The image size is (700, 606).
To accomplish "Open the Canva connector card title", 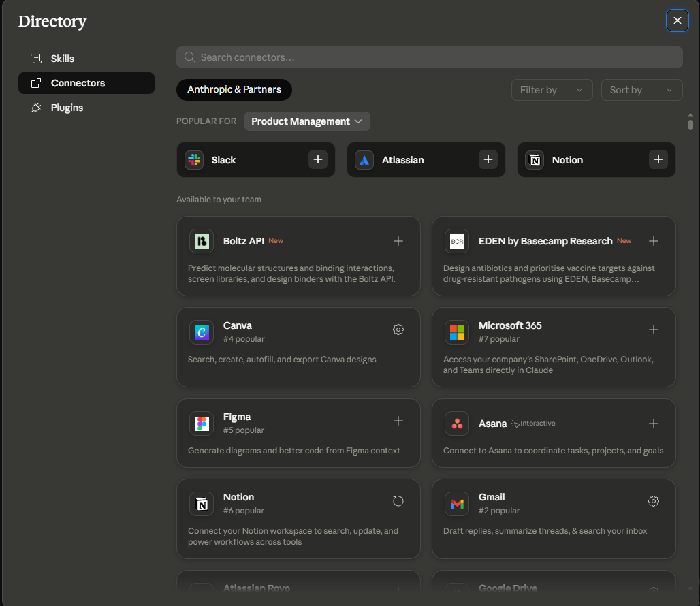I will tap(238, 325).
